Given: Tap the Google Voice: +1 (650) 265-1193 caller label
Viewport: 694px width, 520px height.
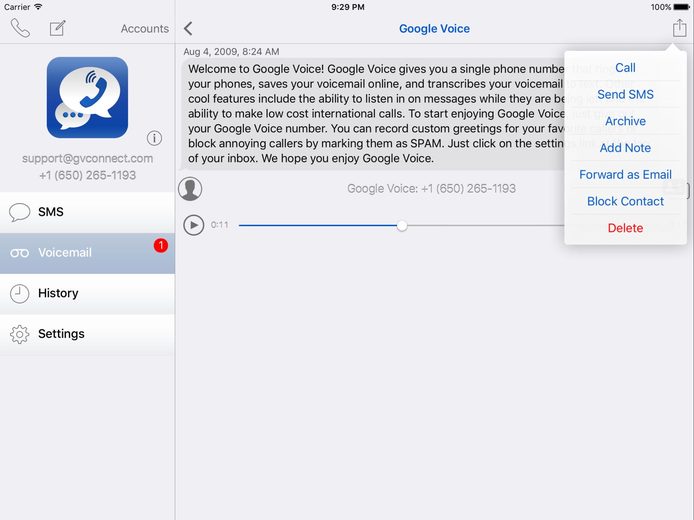Looking at the screenshot, I should (432, 189).
